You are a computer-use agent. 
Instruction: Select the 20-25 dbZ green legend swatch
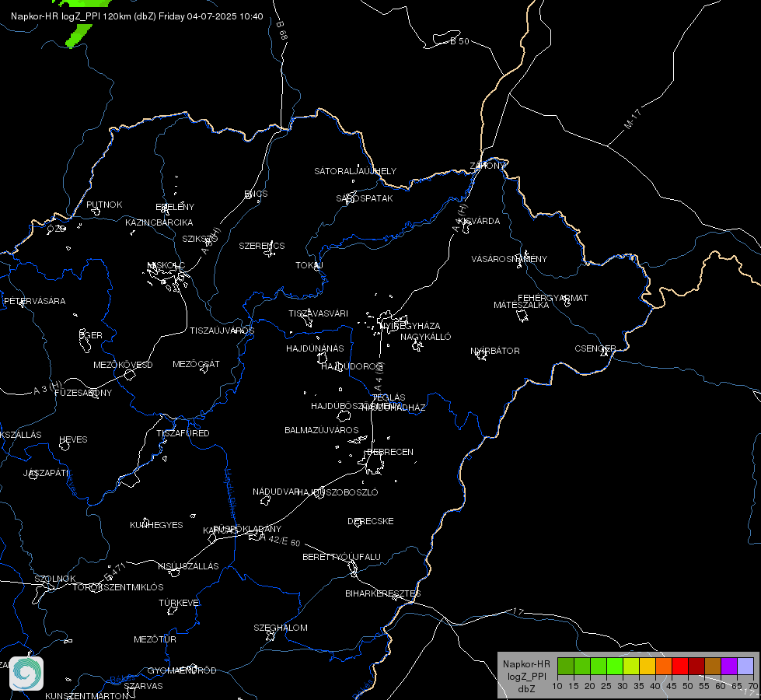click(x=599, y=666)
